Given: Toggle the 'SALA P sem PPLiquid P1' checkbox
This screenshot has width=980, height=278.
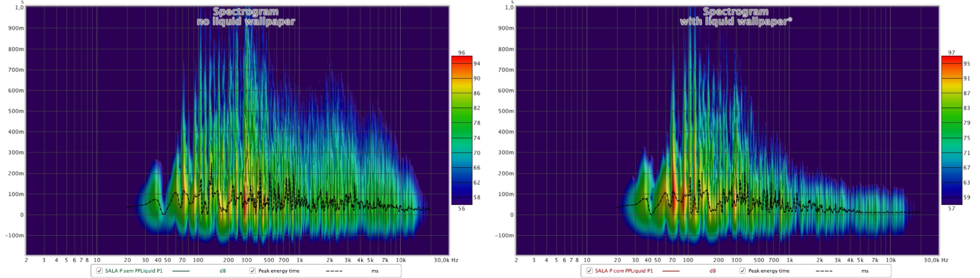Looking at the screenshot, I should 100,271.
